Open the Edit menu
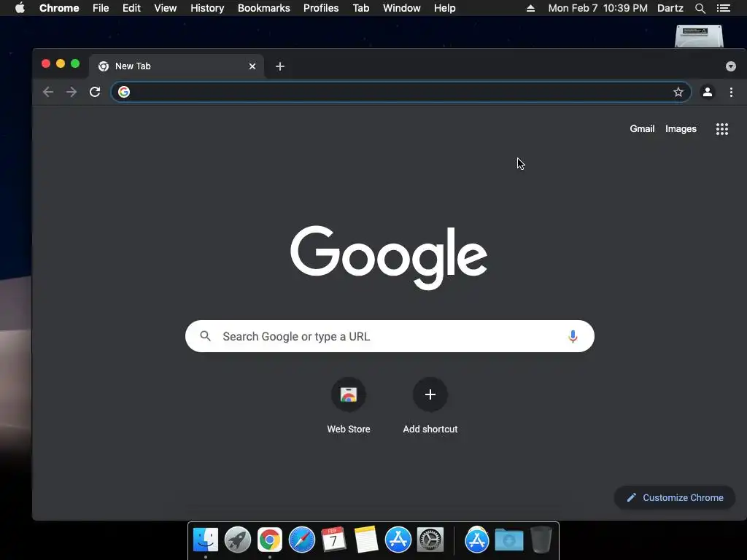Viewport: 747px width, 560px height. (131, 8)
